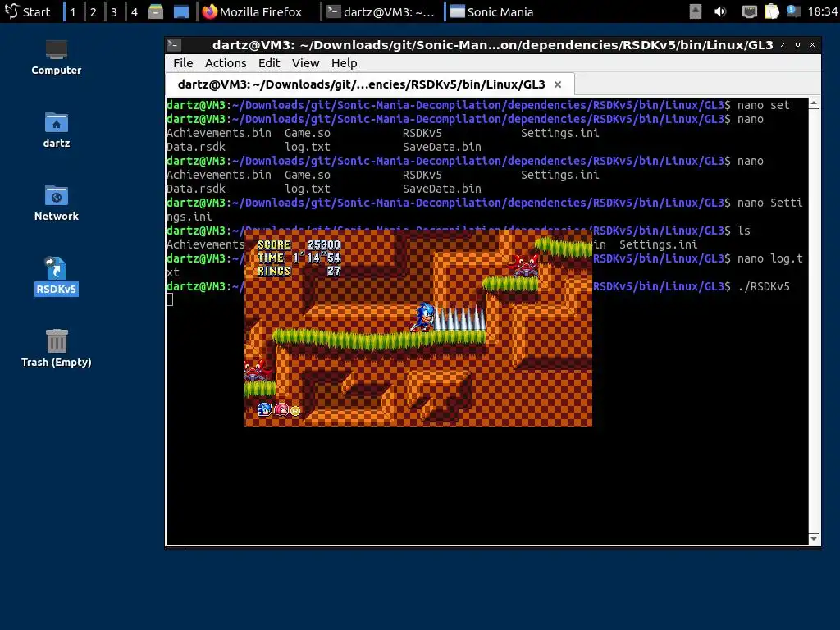
Task: Open the file manager launcher in the panel
Action: pos(156,11)
